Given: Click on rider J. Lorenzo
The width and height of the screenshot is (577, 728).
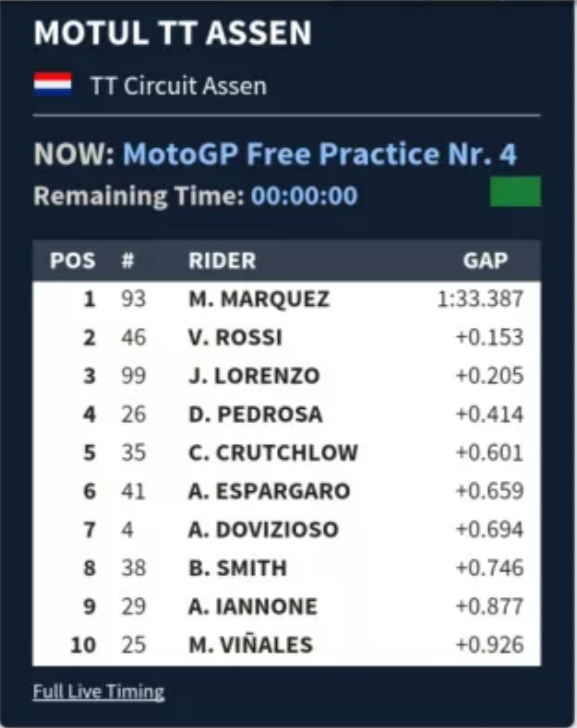Looking at the screenshot, I should point(254,376).
